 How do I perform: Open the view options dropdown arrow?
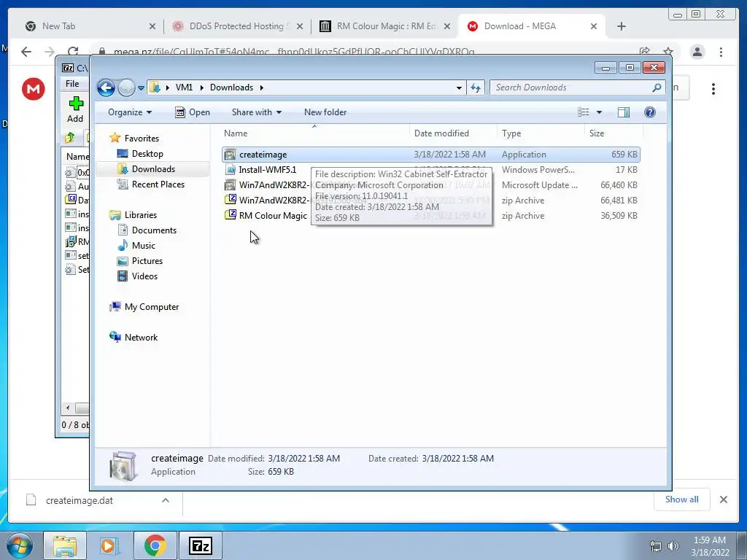point(600,112)
